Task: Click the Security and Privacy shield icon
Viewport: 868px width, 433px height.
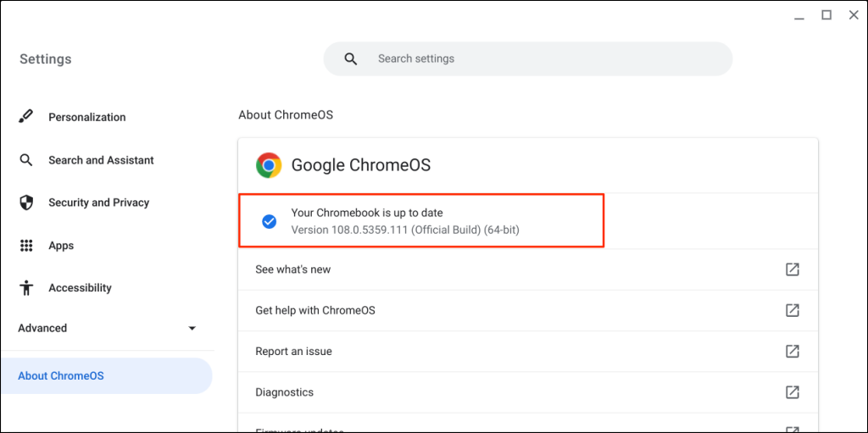Action: pos(26,203)
